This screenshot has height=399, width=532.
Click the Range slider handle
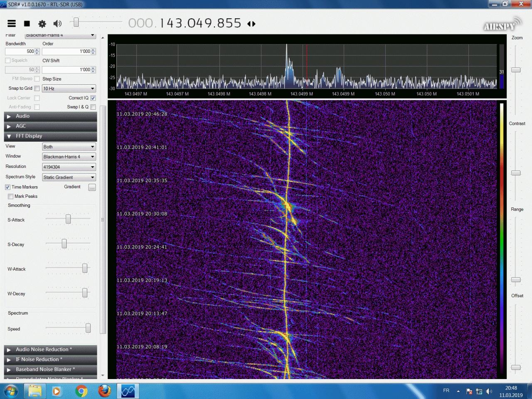click(516, 280)
